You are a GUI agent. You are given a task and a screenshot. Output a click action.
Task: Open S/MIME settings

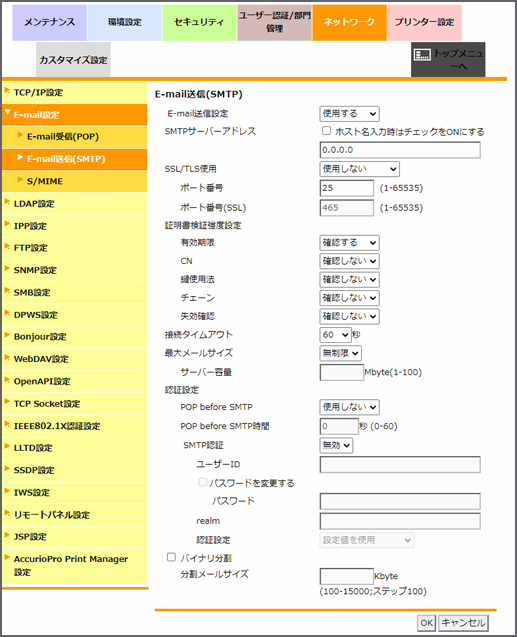tap(75, 182)
